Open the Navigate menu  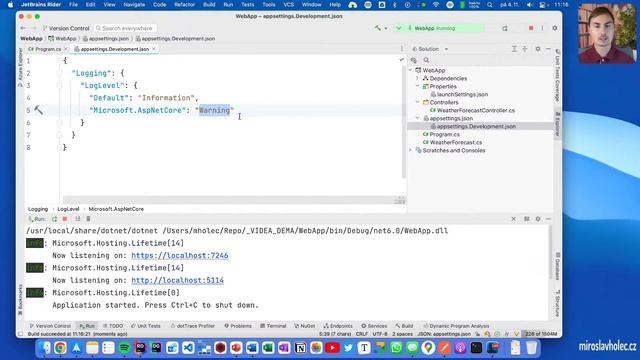click(134, 5)
